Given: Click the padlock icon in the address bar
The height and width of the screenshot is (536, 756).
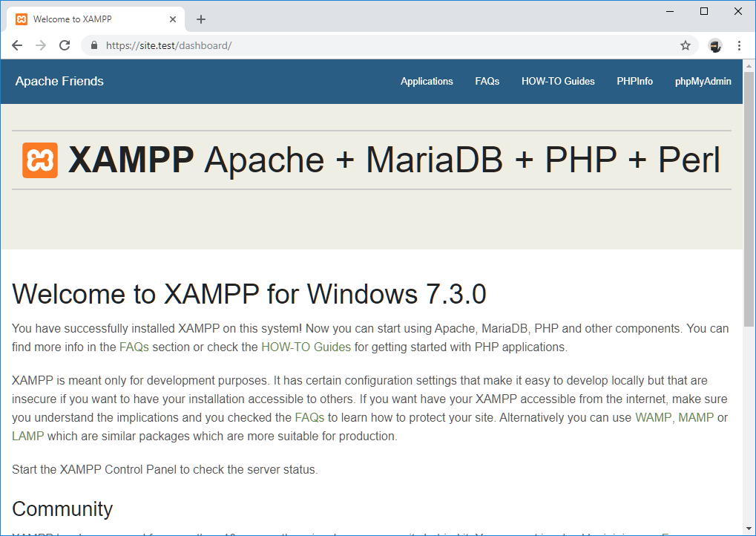Looking at the screenshot, I should (93, 45).
